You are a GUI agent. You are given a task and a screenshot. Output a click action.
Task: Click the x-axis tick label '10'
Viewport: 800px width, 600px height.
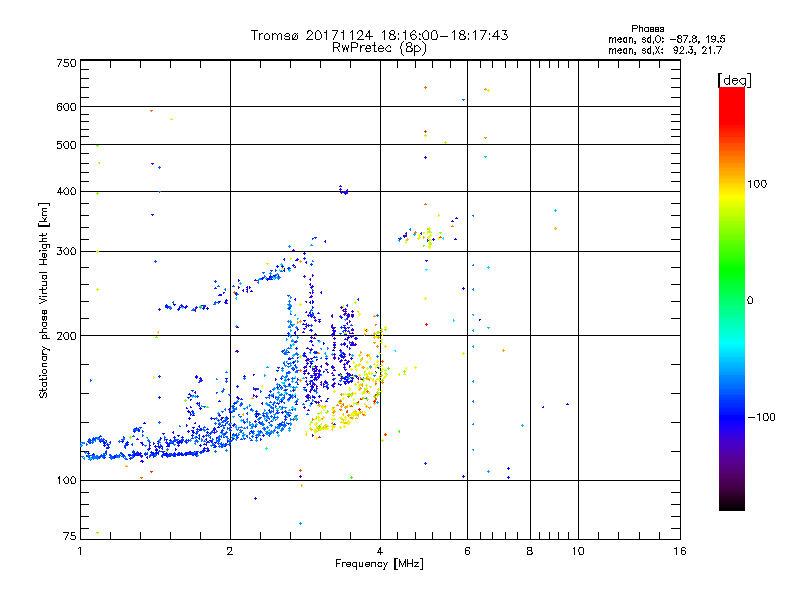click(578, 551)
